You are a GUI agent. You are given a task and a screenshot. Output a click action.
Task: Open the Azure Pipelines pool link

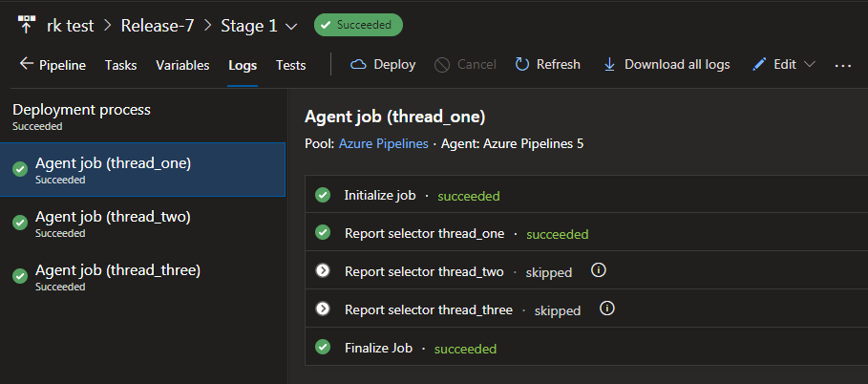pos(384,144)
